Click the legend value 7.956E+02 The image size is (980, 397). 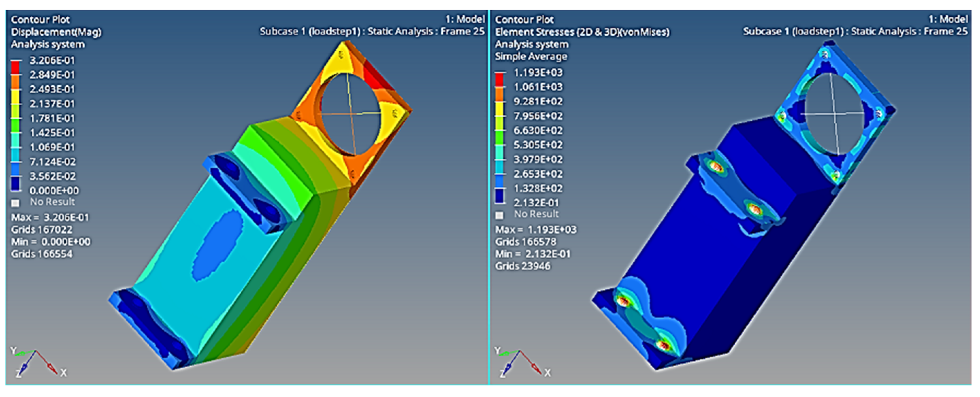pyautogui.click(x=538, y=116)
